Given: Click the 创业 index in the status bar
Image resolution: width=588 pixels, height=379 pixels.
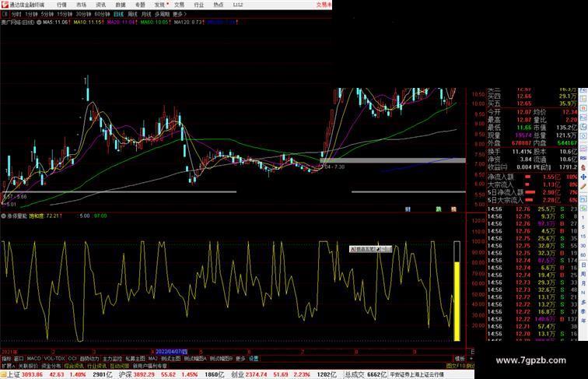Looking at the screenshot, I should click(x=237, y=374).
